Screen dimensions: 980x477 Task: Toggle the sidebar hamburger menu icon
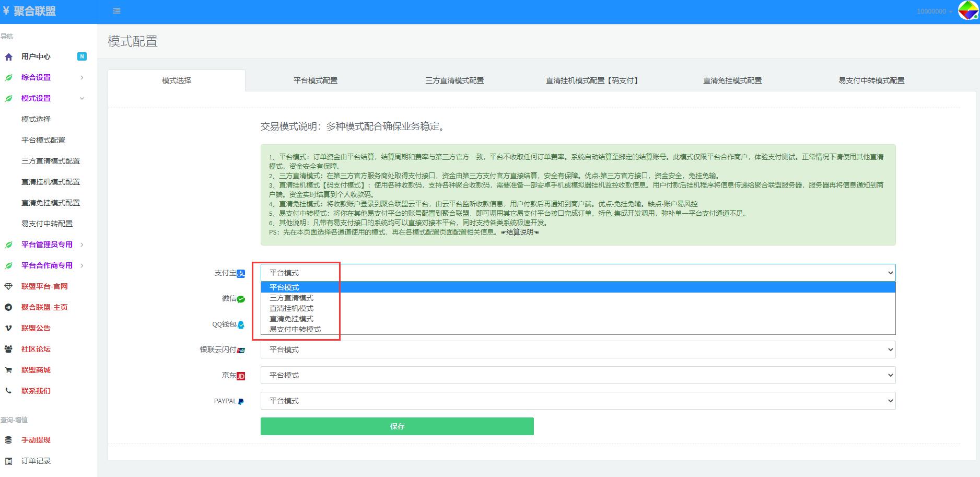(116, 11)
